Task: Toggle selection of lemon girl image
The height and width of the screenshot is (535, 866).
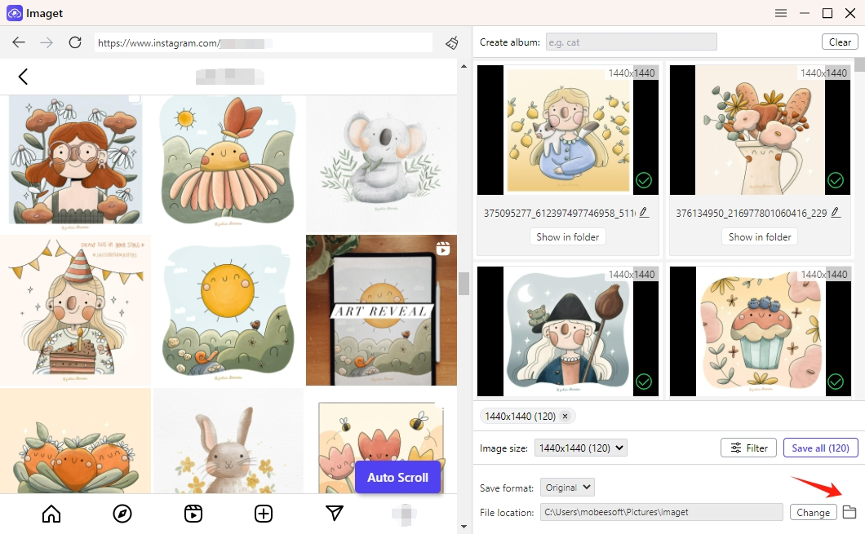Action: 643,180
